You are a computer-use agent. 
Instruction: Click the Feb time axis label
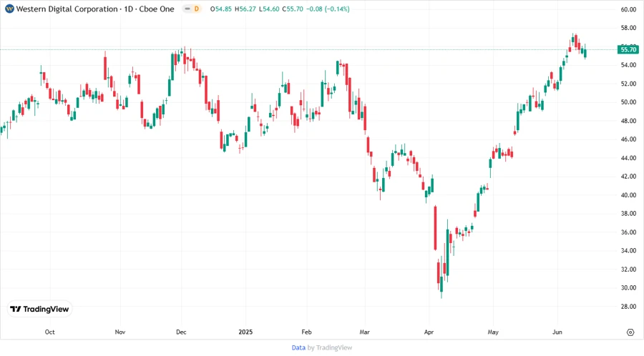pos(306,332)
